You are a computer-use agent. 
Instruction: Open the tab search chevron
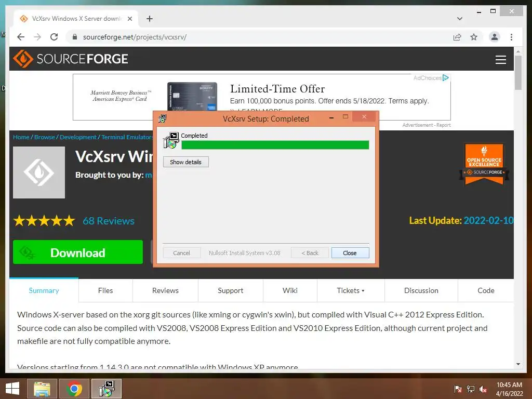click(460, 19)
